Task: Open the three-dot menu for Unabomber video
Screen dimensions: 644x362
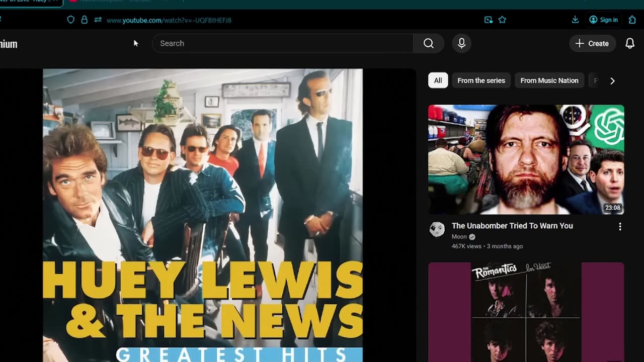Action: click(620, 227)
